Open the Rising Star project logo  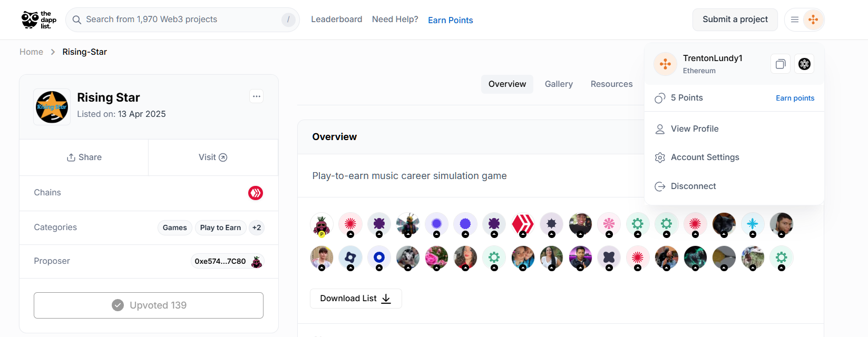click(52, 107)
